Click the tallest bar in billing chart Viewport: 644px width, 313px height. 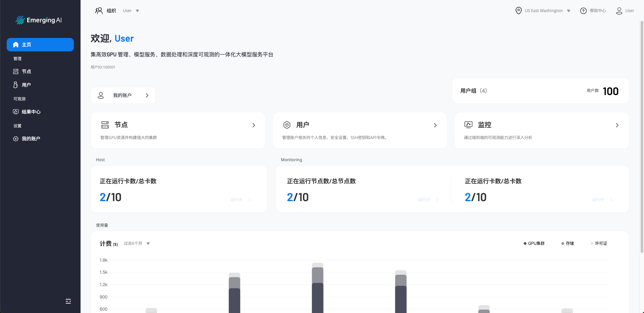coord(317,288)
